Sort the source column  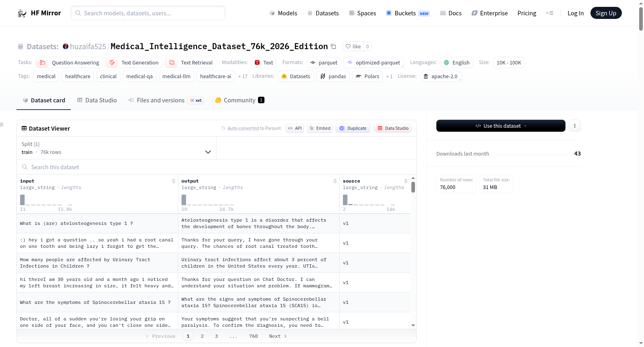pyautogui.click(x=406, y=181)
